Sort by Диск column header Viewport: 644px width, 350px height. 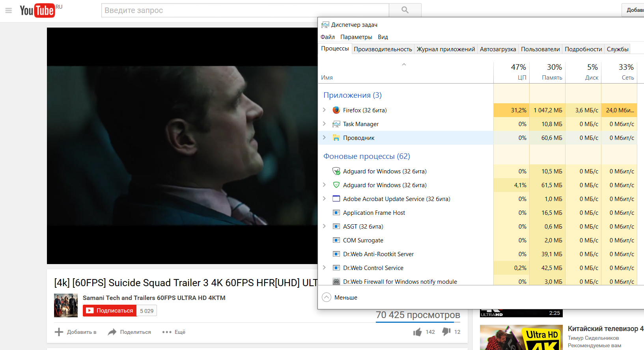(x=583, y=72)
